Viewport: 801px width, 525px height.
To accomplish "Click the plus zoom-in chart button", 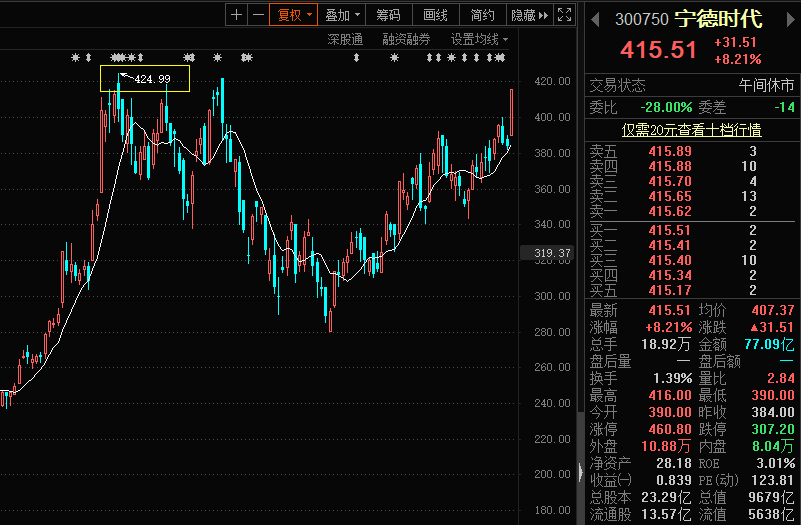I will point(236,15).
